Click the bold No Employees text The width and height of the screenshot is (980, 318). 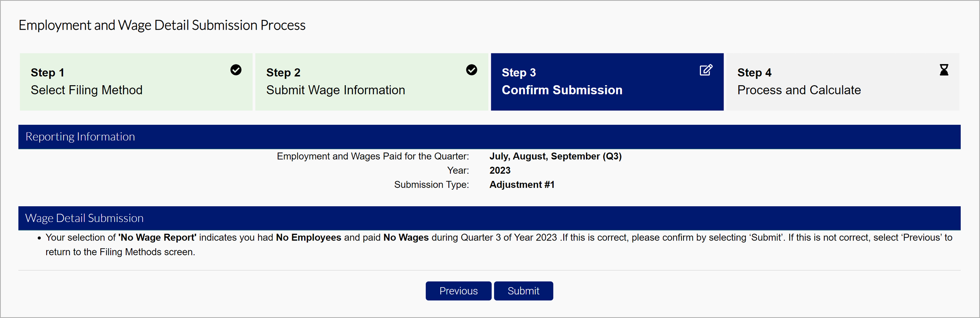pyautogui.click(x=308, y=238)
